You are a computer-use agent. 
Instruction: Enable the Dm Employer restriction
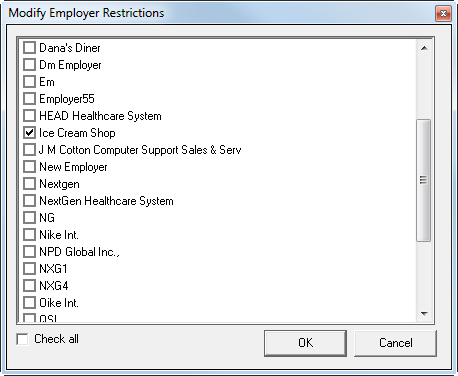click(x=29, y=65)
